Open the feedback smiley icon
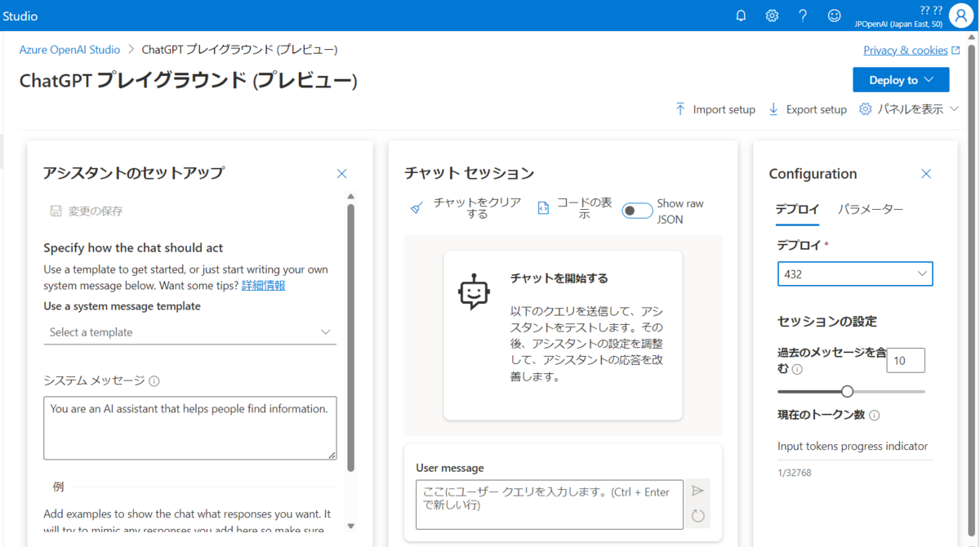The image size is (980, 547). click(834, 16)
